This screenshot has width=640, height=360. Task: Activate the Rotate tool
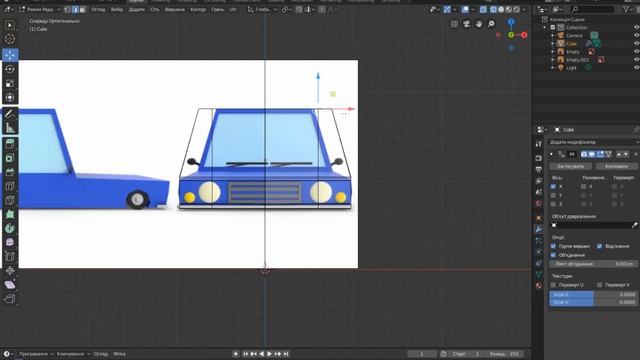10,69
